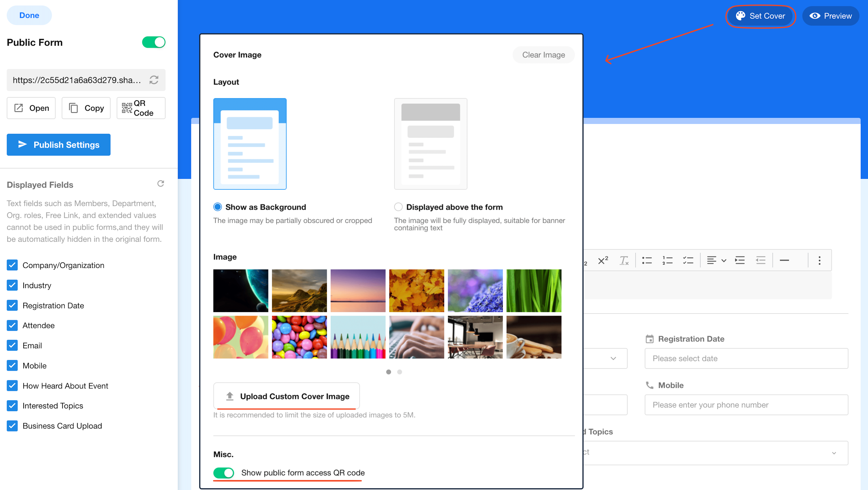Go to the second image page dot
The image size is (868, 490).
point(399,372)
